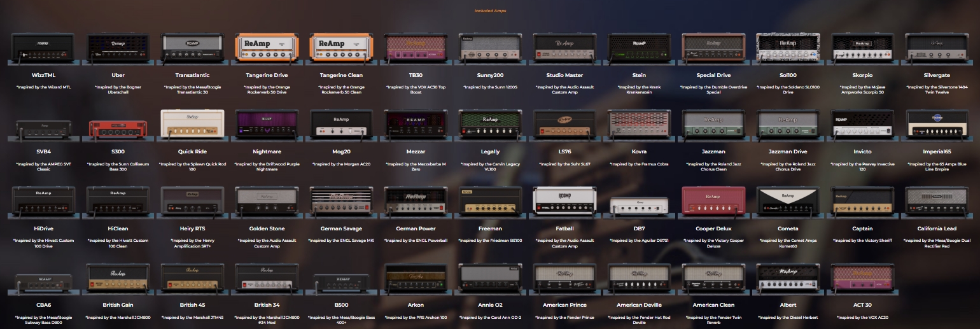
Task: Select the Imperial65 amp head
Action: pyautogui.click(x=937, y=124)
